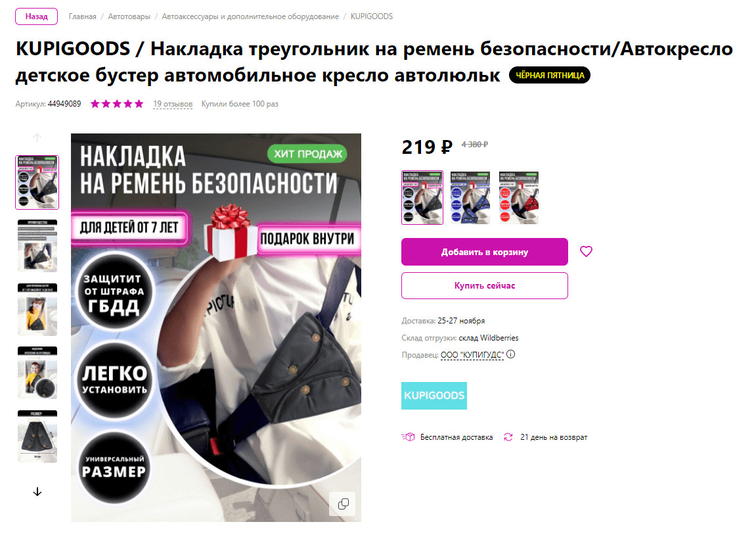The height and width of the screenshot is (545, 756).
Task: View the yellow child photo thumbnail
Action: tap(37, 310)
